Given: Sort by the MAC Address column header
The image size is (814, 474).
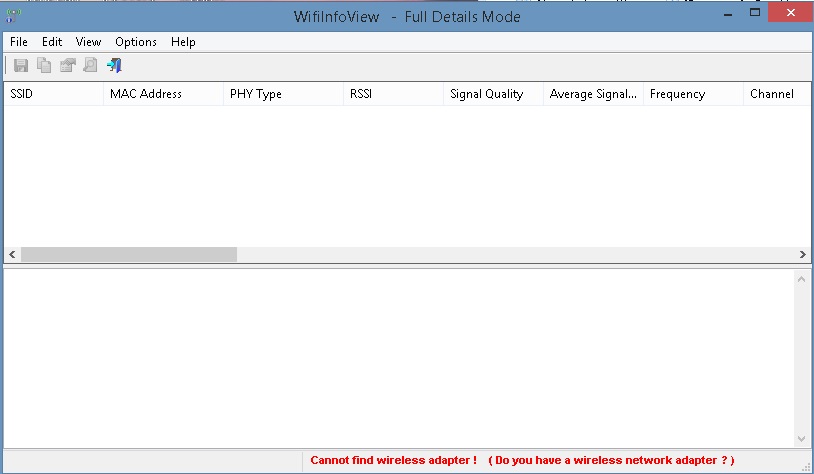Looking at the screenshot, I should [x=164, y=94].
